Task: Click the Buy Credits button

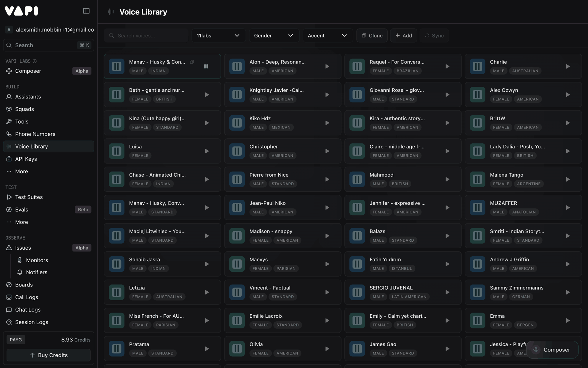Action: click(49, 355)
